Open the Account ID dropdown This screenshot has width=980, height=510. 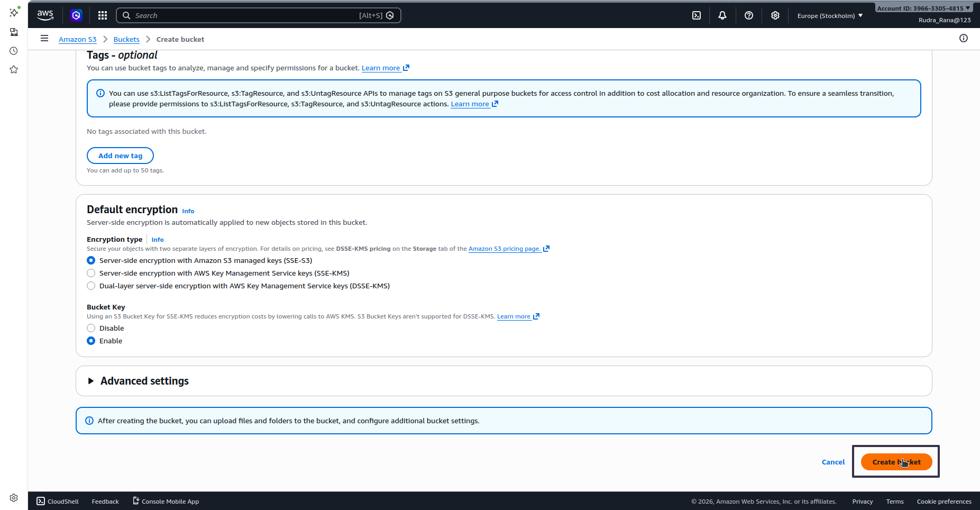click(x=923, y=8)
